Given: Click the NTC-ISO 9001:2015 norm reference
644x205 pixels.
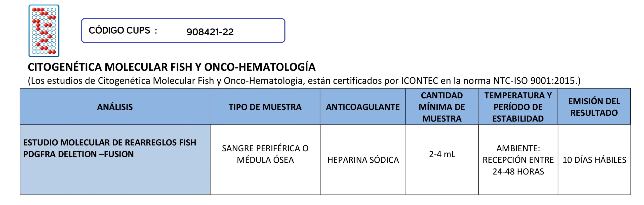Looking at the screenshot, I should pyautogui.click(x=535, y=81).
